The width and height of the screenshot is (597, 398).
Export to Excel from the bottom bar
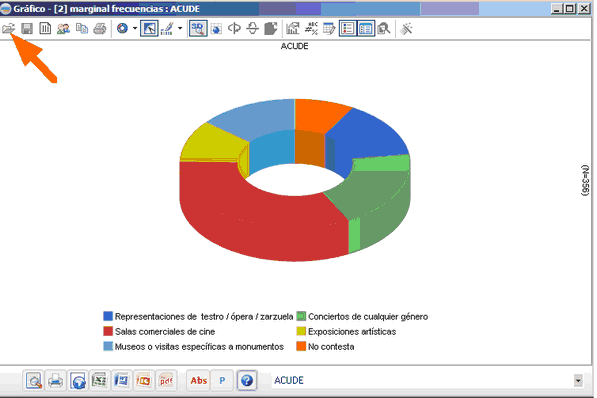[x=99, y=380]
